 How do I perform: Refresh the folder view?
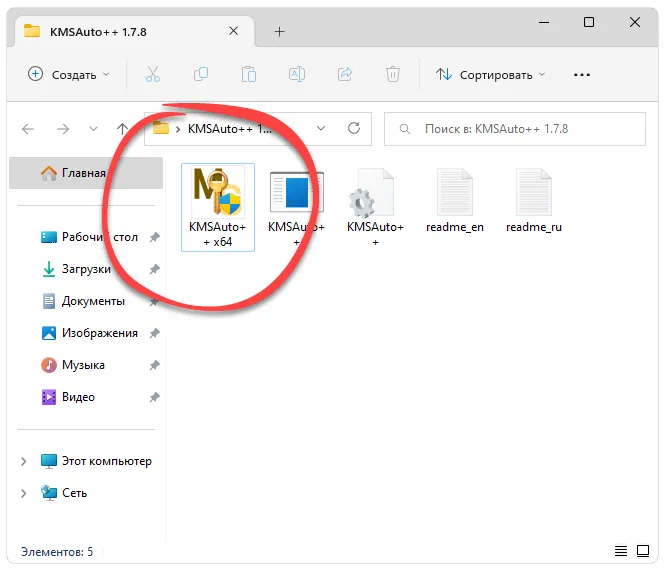pyautogui.click(x=354, y=128)
